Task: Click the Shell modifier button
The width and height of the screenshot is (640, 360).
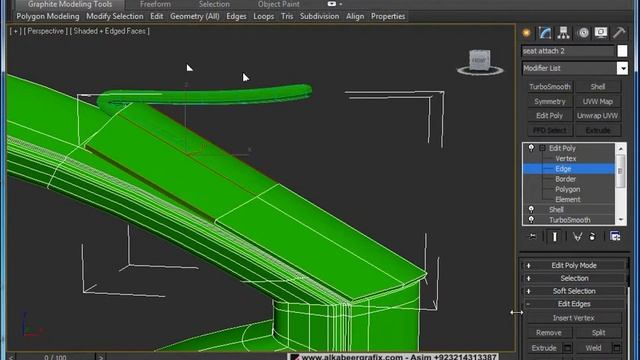Action: pyautogui.click(x=598, y=87)
